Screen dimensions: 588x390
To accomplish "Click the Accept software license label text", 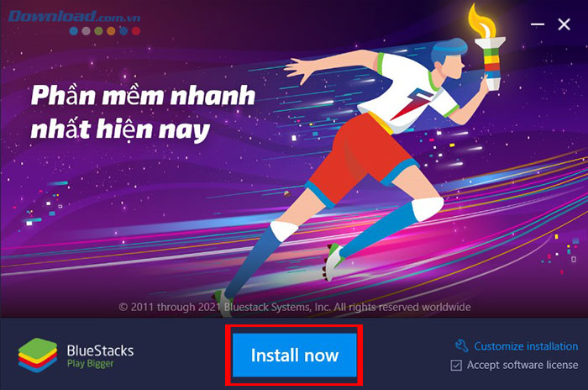I will pyautogui.click(x=522, y=365).
